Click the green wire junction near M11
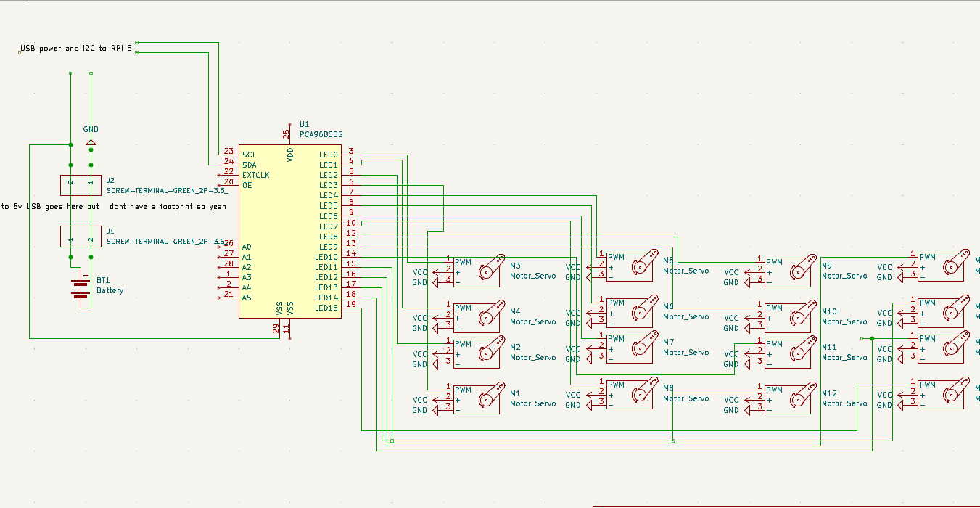 click(x=870, y=338)
